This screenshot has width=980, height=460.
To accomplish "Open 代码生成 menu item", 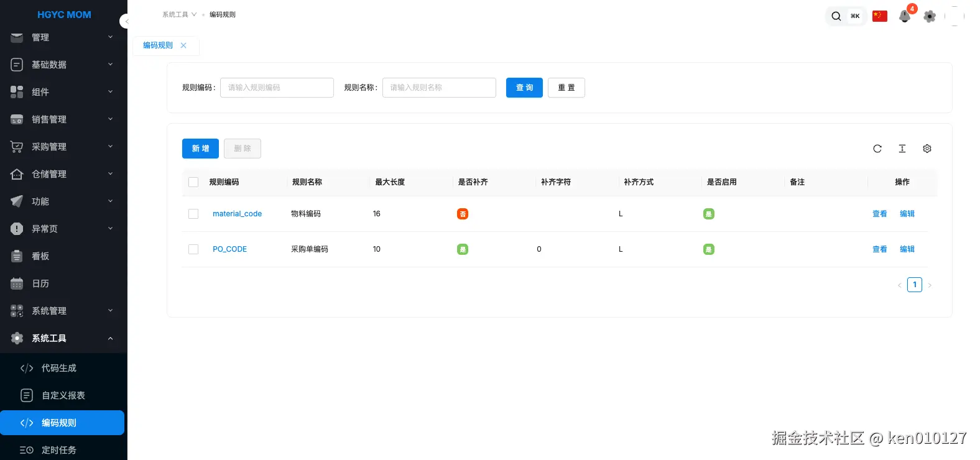I will pos(62,368).
